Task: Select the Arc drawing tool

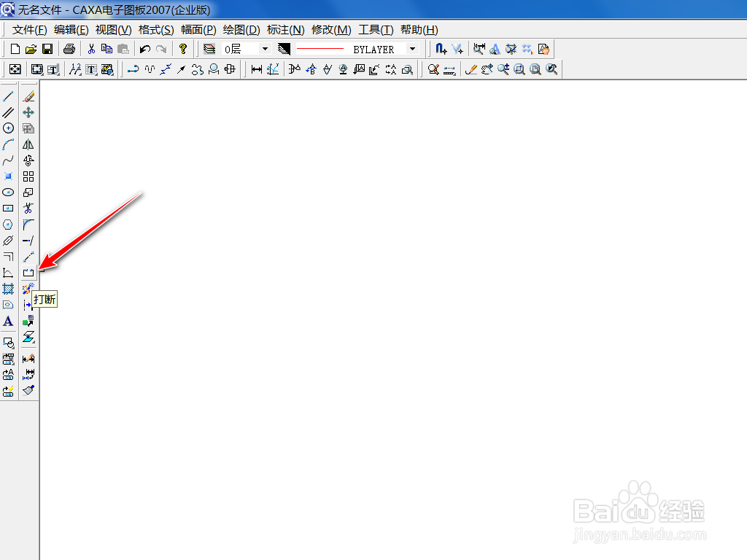Action: pos(8,144)
